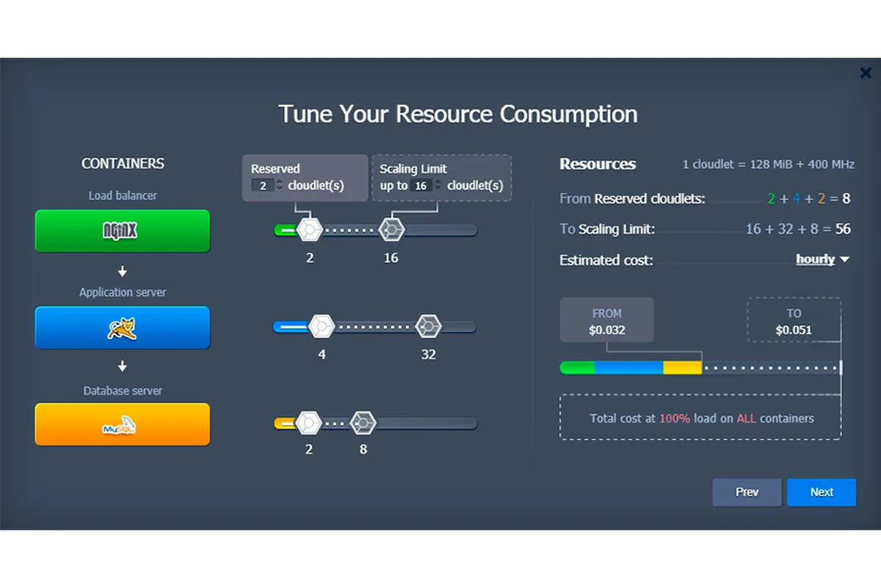Click the "Application server" label
881x588 pixels.
tap(123, 292)
